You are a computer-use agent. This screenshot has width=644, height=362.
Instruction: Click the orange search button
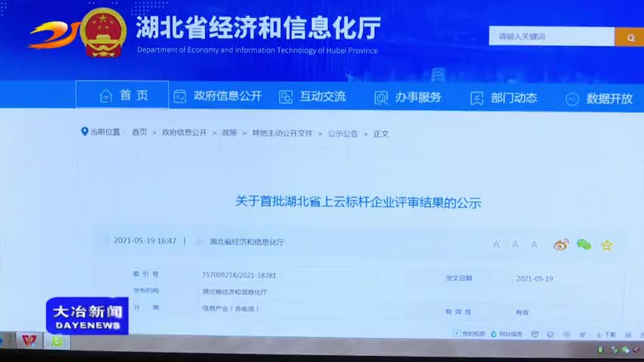[629, 36]
